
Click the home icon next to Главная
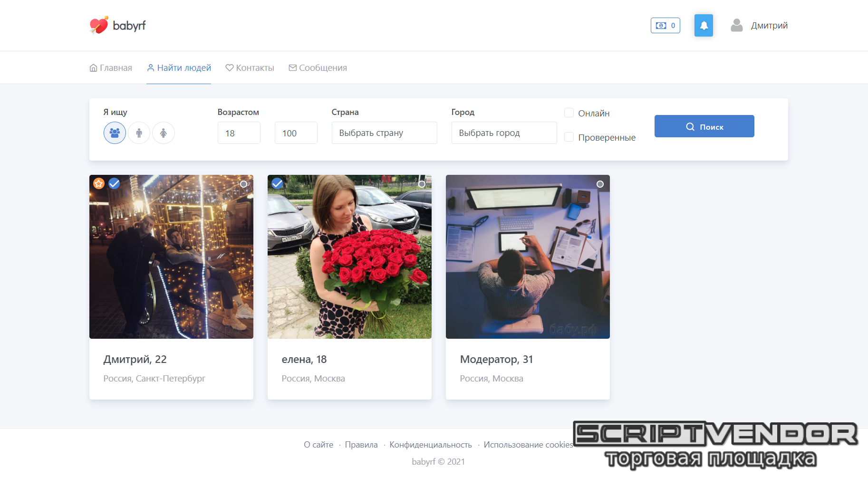point(93,68)
